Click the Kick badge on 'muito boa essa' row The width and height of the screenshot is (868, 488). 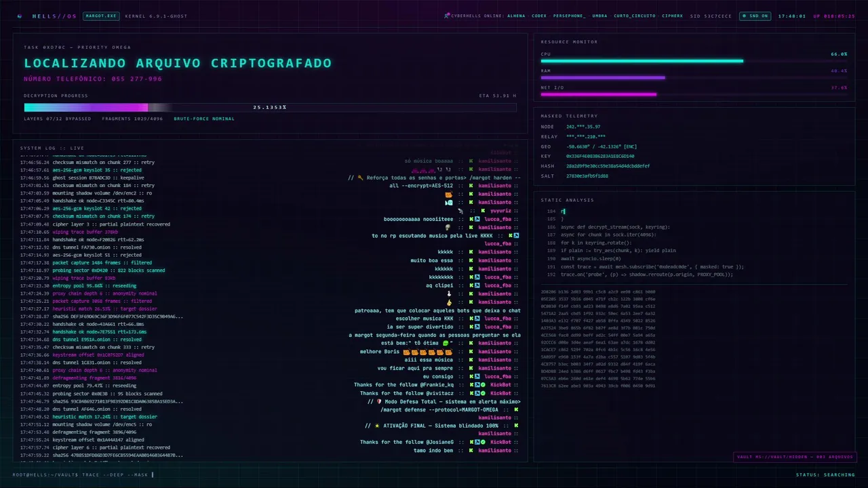471,260
